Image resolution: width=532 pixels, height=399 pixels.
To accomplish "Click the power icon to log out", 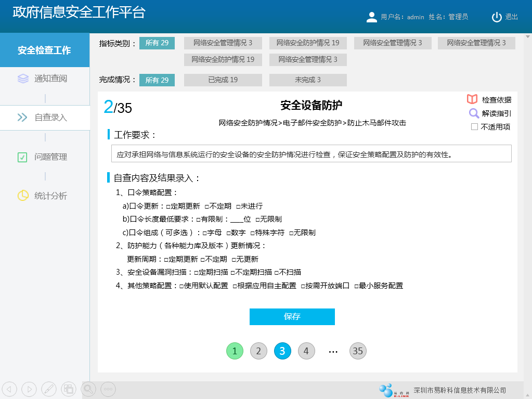I will (x=497, y=17).
